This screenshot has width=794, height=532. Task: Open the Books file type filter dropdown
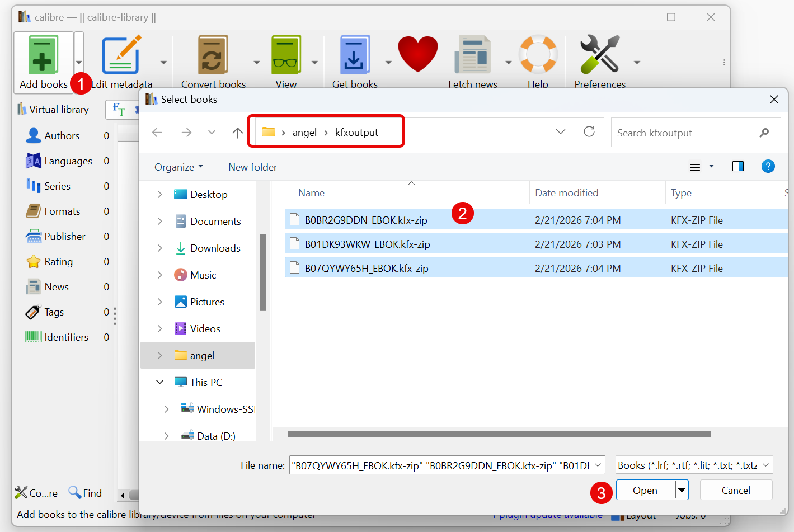[x=694, y=464]
